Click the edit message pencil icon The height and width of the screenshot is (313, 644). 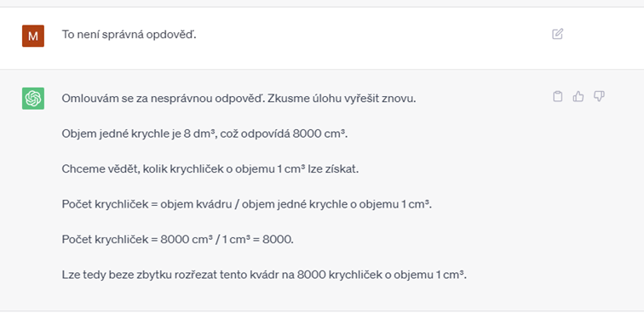pyautogui.click(x=557, y=34)
